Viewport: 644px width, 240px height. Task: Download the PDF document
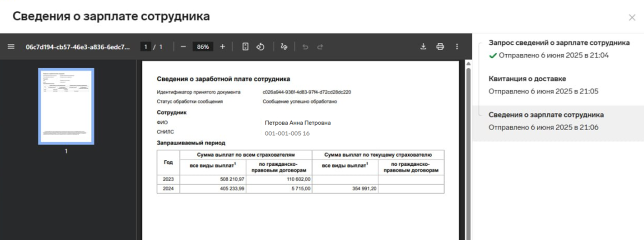pyautogui.click(x=423, y=46)
